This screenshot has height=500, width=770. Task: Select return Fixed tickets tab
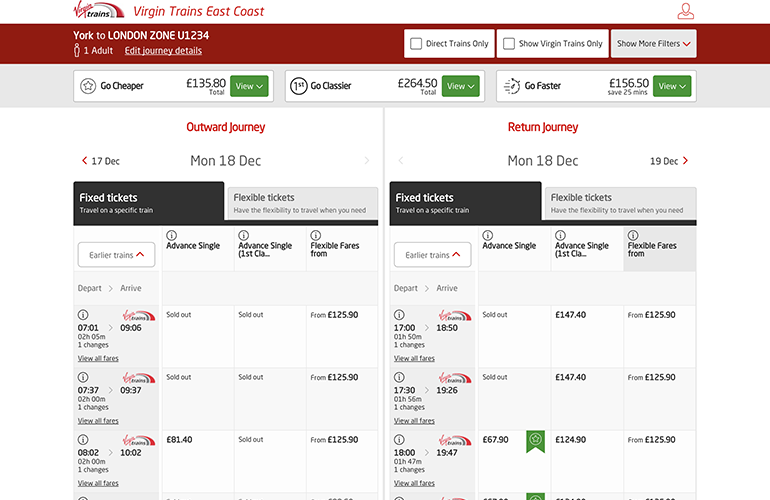pos(466,203)
